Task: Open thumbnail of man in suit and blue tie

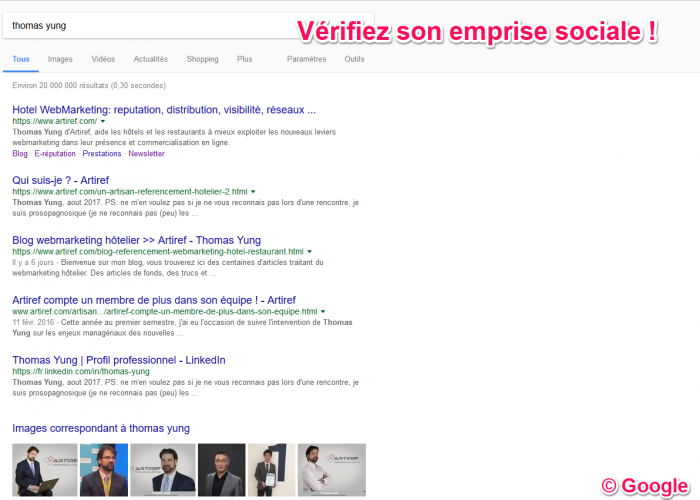Action: [x=163, y=470]
